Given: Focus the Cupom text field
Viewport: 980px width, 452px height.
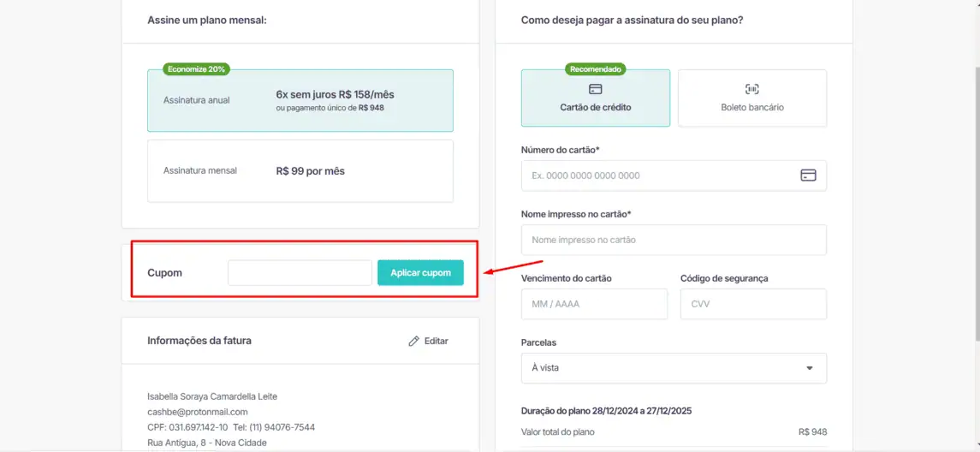Looking at the screenshot, I should coord(300,273).
